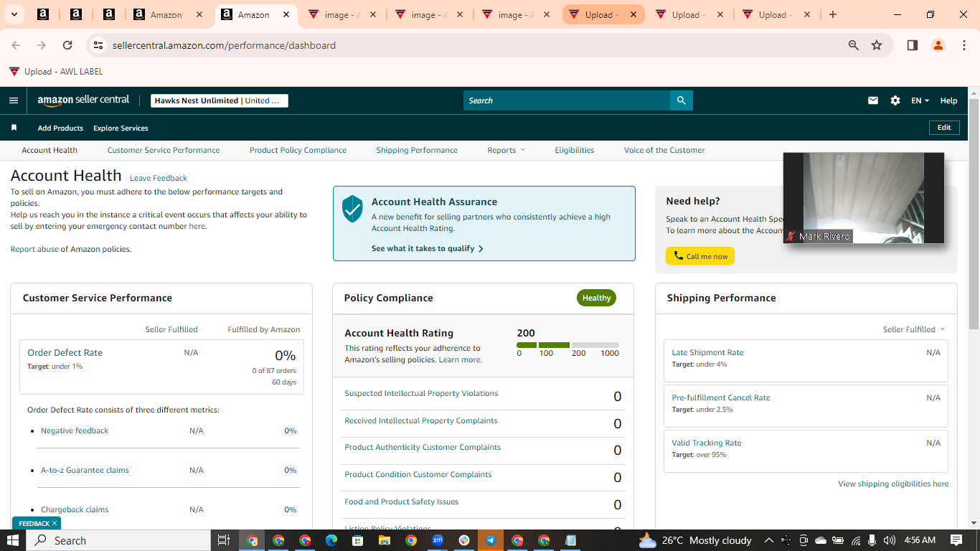Open the Order Defect Rate link
The image size is (980, 551).
tap(65, 352)
